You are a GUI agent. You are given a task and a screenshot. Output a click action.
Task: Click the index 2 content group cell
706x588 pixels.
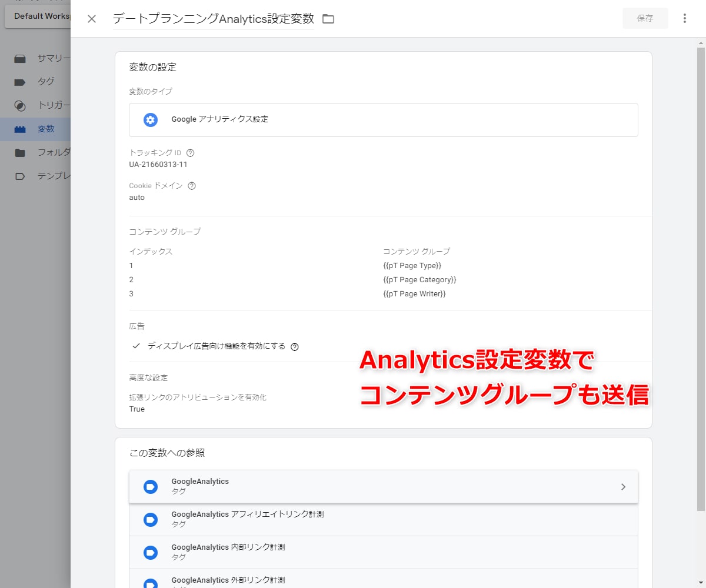131,280
